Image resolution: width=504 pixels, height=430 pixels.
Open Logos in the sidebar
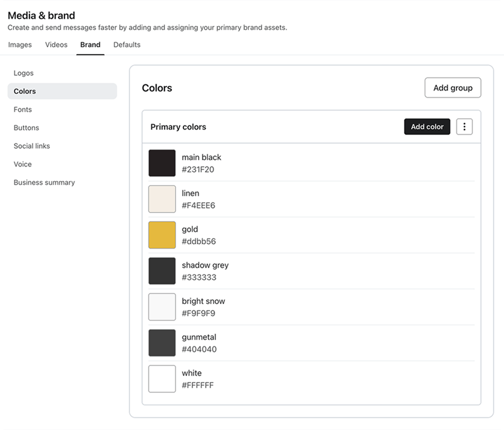tap(24, 73)
